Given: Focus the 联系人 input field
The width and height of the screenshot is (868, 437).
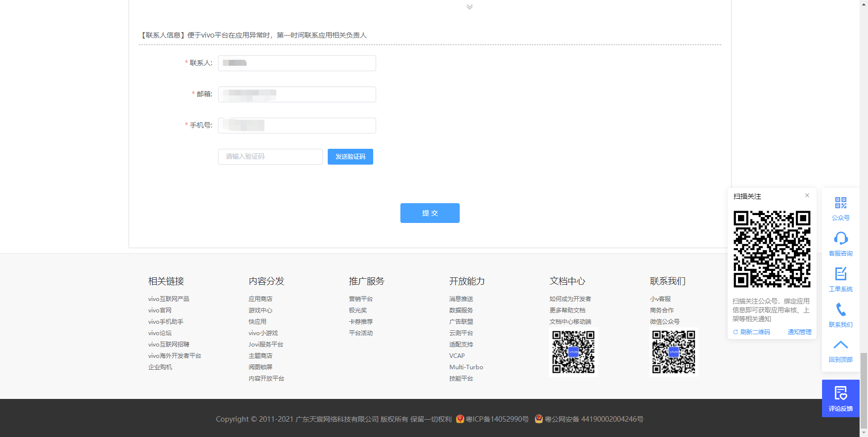Looking at the screenshot, I should click(297, 63).
